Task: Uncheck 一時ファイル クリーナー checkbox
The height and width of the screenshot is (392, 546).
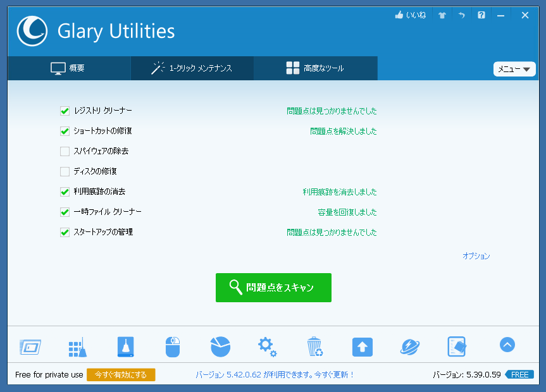Action: point(65,212)
